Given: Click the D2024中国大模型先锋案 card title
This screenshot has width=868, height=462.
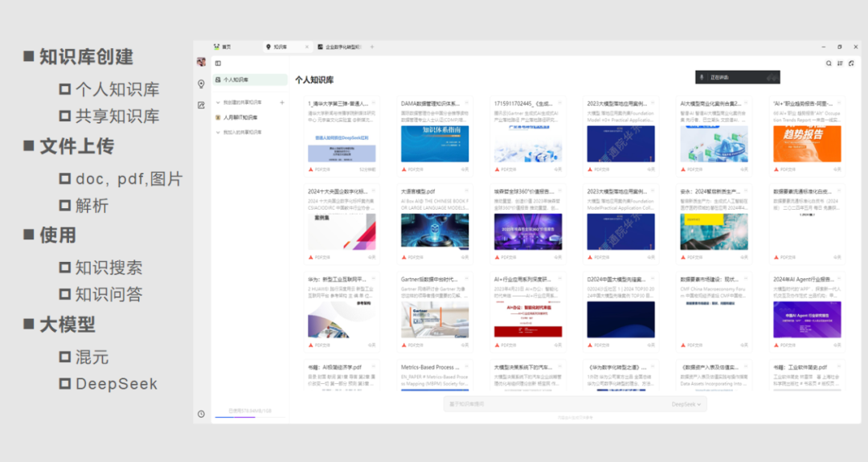Looking at the screenshot, I should (616, 280).
